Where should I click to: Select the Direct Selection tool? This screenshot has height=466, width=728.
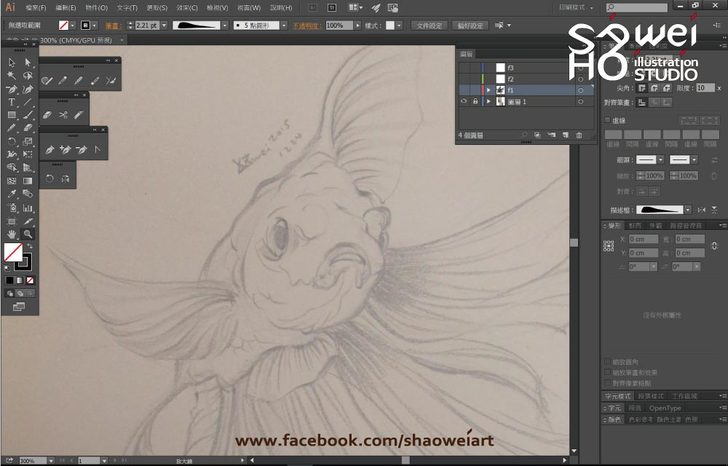pos(28,62)
